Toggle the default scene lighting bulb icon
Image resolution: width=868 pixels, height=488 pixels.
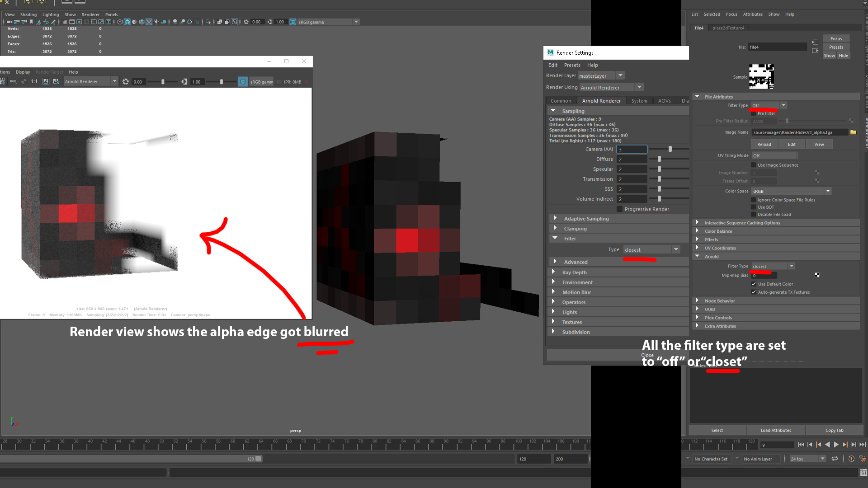pyautogui.click(x=156, y=22)
